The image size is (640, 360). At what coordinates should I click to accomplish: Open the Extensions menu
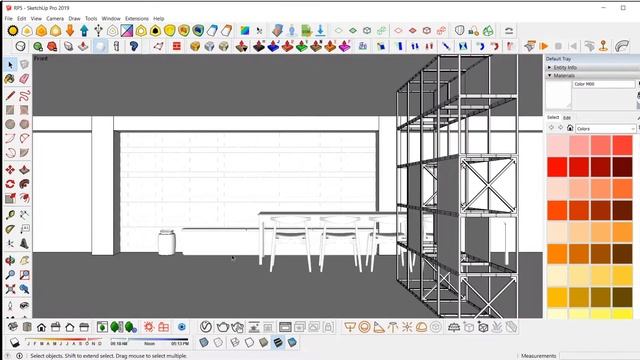coord(137,18)
